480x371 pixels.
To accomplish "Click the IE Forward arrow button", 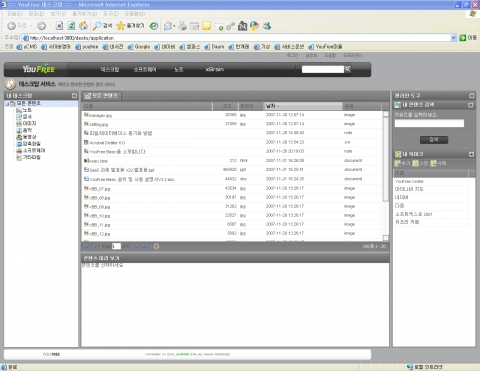I will (41, 26).
